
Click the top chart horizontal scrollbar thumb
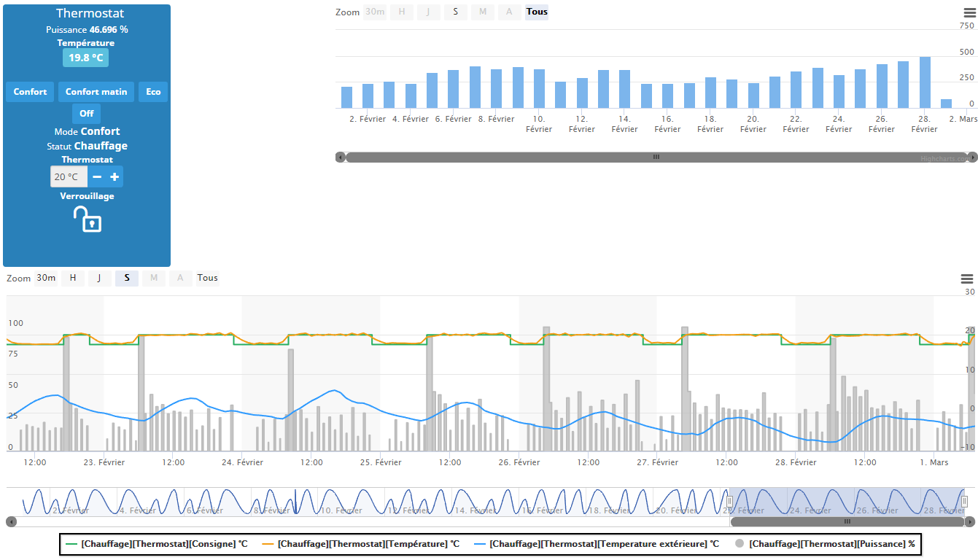[x=656, y=157]
